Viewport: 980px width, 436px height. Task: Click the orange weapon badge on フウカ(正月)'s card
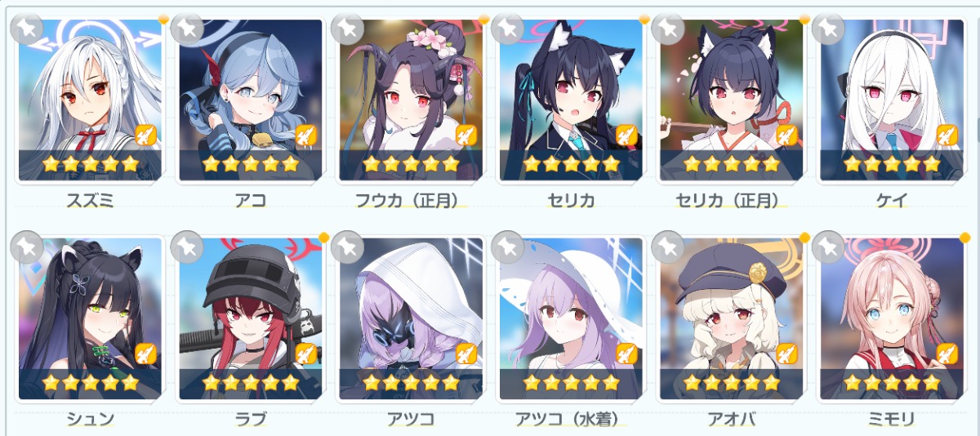pyautogui.click(x=465, y=135)
